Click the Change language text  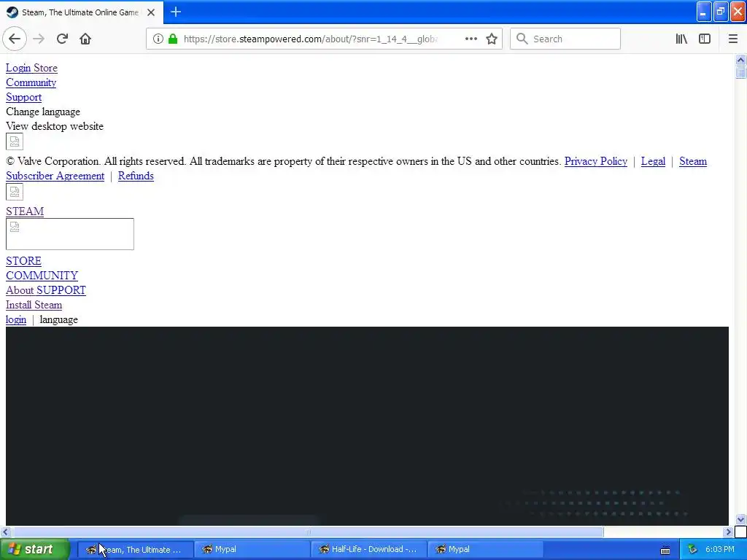43,112
